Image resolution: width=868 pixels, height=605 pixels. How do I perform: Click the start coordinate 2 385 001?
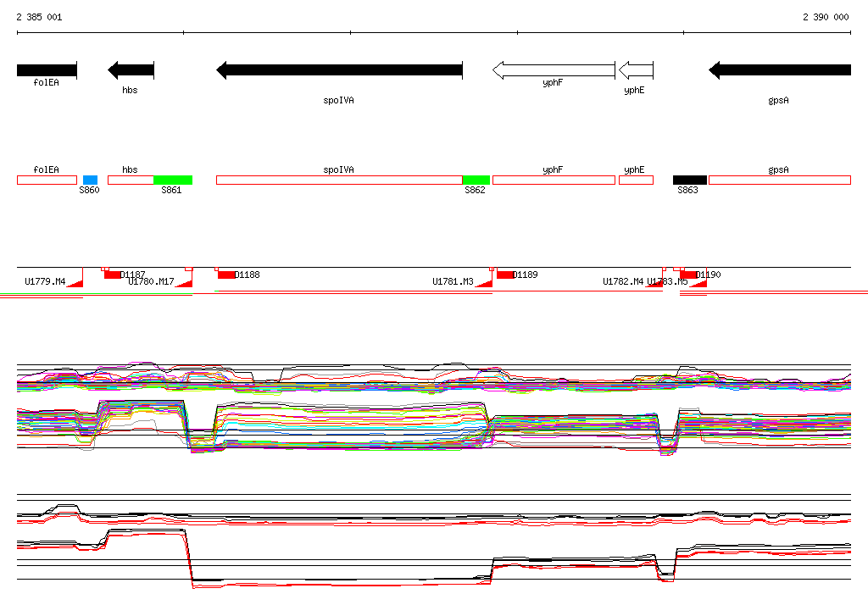pos(39,17)
